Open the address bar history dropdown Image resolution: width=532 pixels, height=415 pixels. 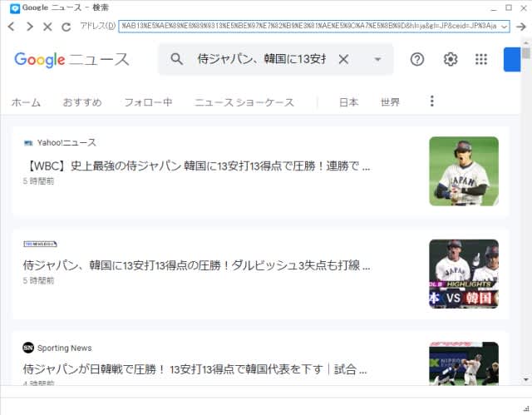505,27
